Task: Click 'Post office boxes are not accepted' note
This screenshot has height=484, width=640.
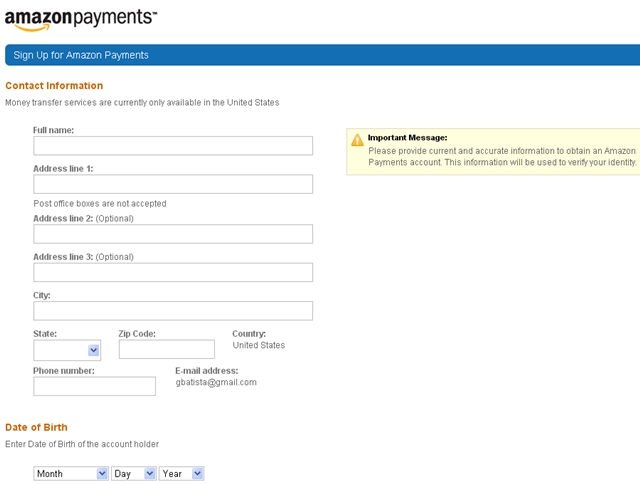Action: pos(100,204)
